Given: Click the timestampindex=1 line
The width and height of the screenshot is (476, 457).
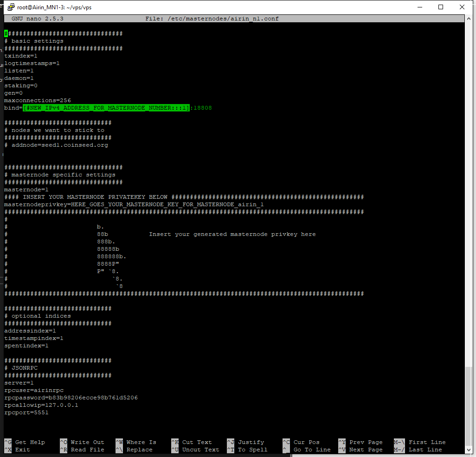Looking at the screenshot, I should coord(34,338).
